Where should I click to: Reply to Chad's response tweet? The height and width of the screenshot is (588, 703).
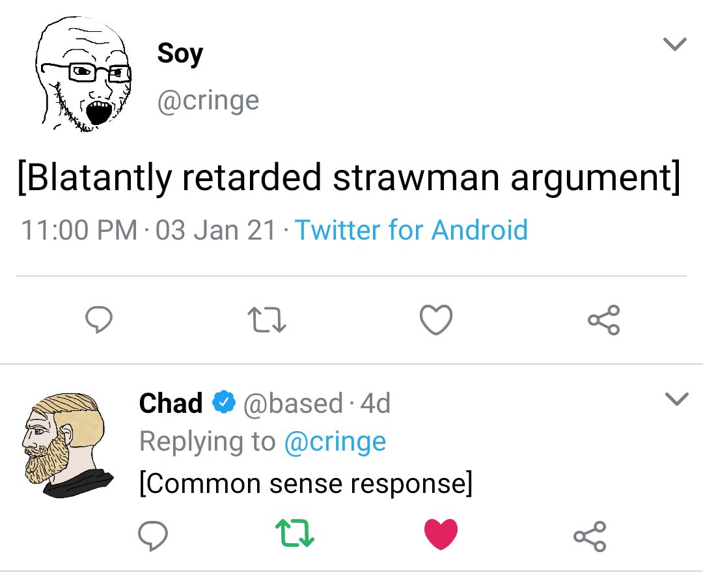[x=154, y=536]
